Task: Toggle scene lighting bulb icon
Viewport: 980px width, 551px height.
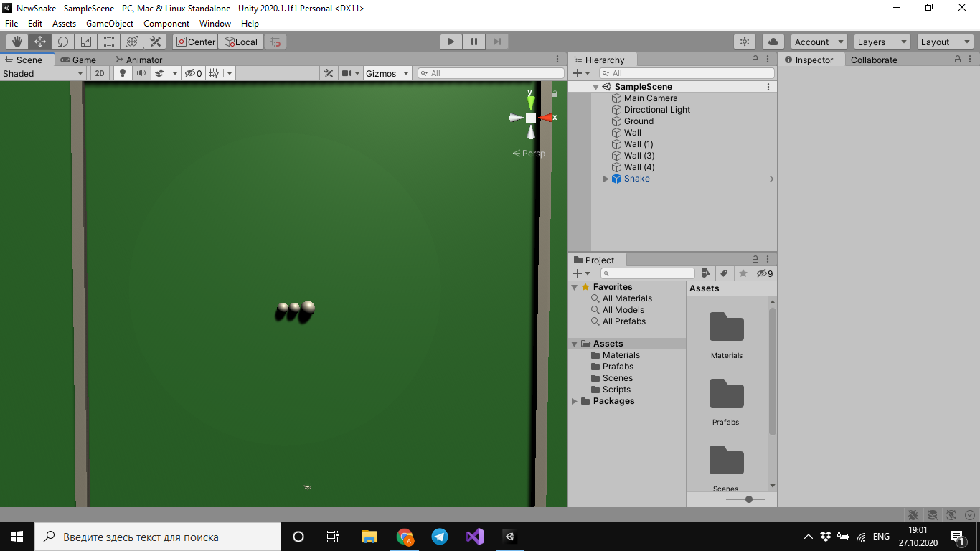Action: 123,73
